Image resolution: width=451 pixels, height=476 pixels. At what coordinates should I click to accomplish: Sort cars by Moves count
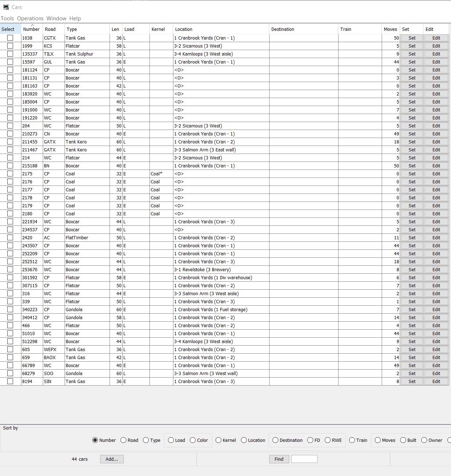(377, 440)
